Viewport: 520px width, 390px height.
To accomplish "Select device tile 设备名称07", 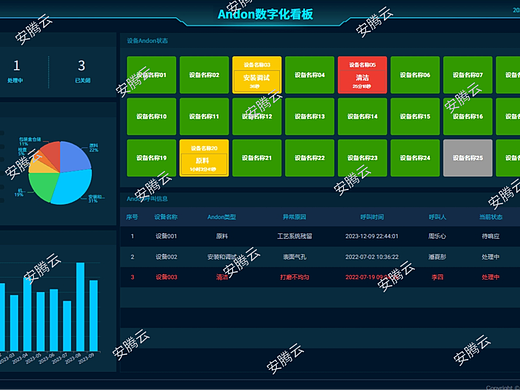I will (x=468, y=75).
